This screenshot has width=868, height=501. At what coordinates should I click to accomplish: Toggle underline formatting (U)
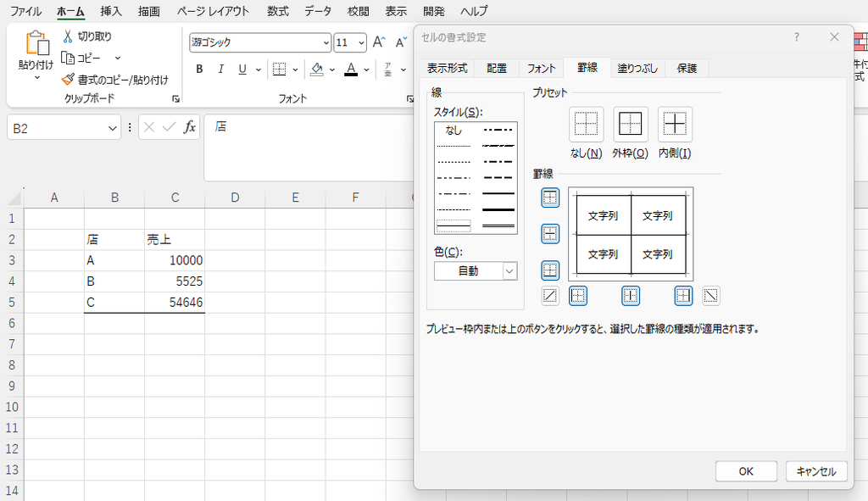click(242, 70)
